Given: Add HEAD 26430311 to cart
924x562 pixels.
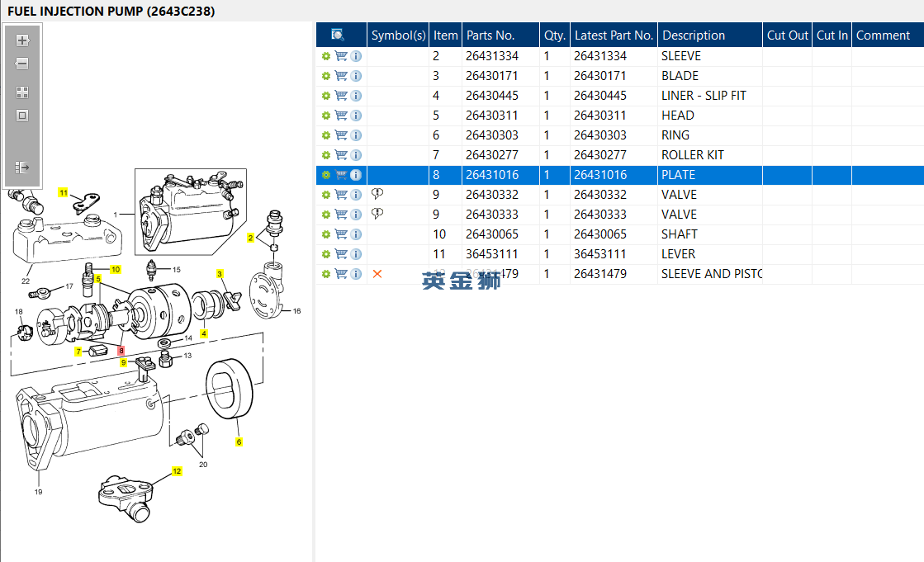Looking at the screenshot, I should click(340, 116).
